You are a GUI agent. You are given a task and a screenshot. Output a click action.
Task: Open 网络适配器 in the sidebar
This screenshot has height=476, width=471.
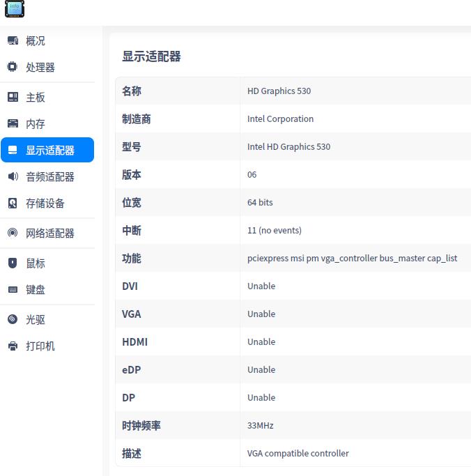coord(47,233)
